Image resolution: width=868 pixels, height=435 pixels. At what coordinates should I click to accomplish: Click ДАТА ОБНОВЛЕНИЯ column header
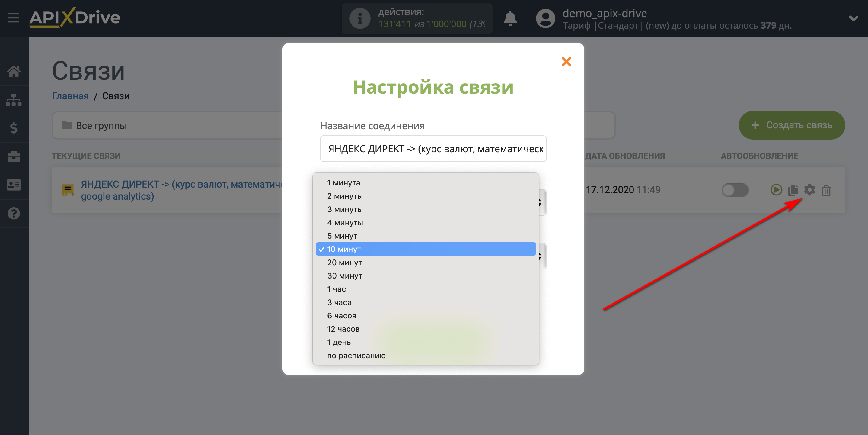[x=625, y=156]
